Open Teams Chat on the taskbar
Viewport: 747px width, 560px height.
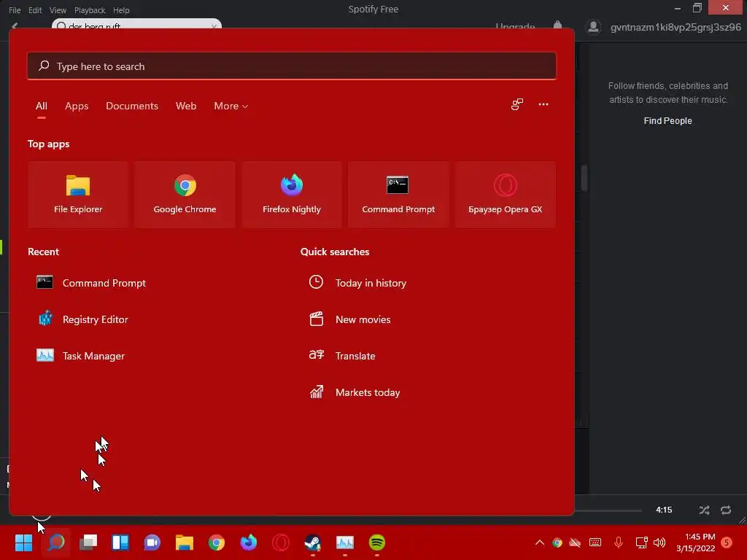pos(152,542)
